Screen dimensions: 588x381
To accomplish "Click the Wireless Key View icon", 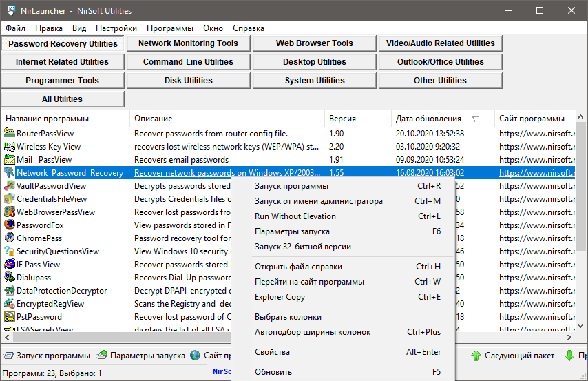I will point(10,146).
